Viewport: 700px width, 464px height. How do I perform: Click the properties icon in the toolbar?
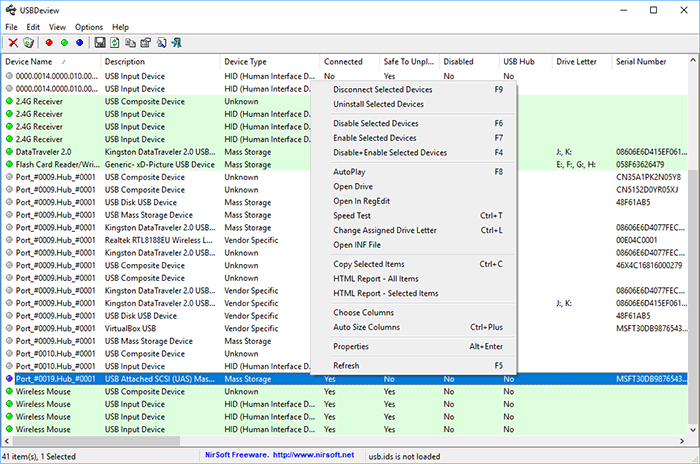tap(146, 43)
